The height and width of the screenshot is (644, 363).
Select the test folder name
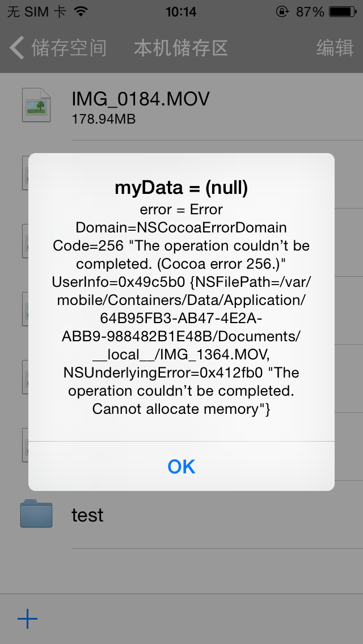click(x=87, y=515)
